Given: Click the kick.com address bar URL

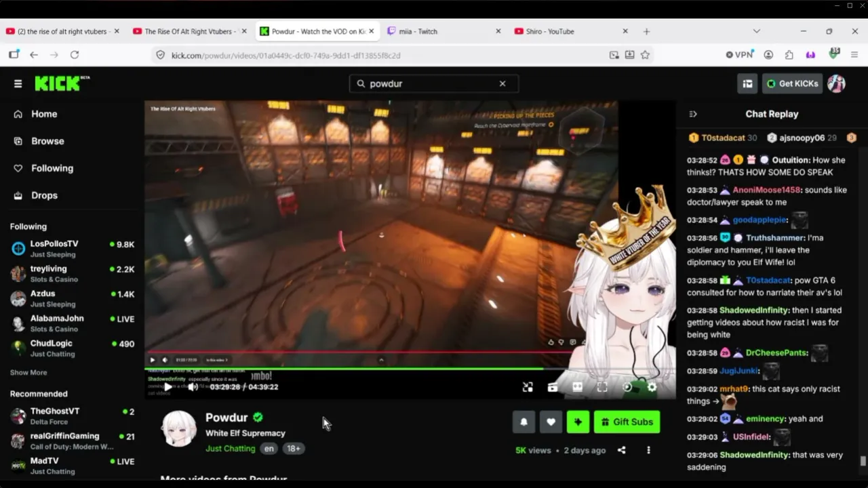Looking at the screenshot, I should tap(285, 56).
